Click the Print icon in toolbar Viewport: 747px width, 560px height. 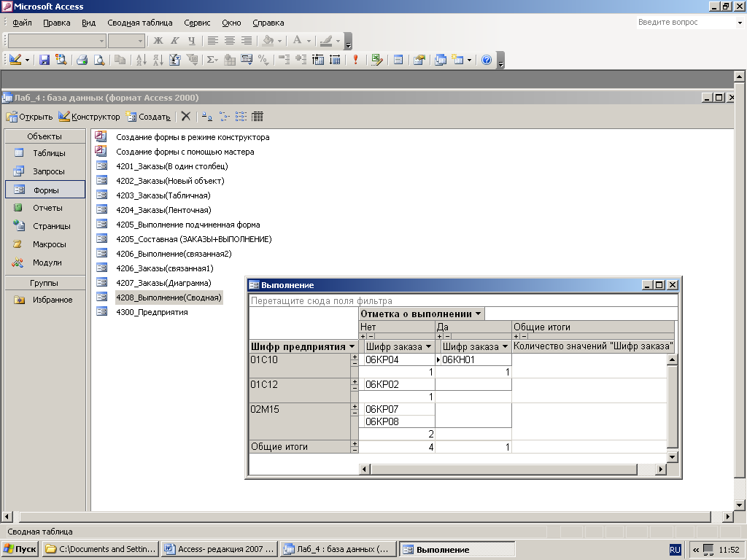(x=82, y=60)
